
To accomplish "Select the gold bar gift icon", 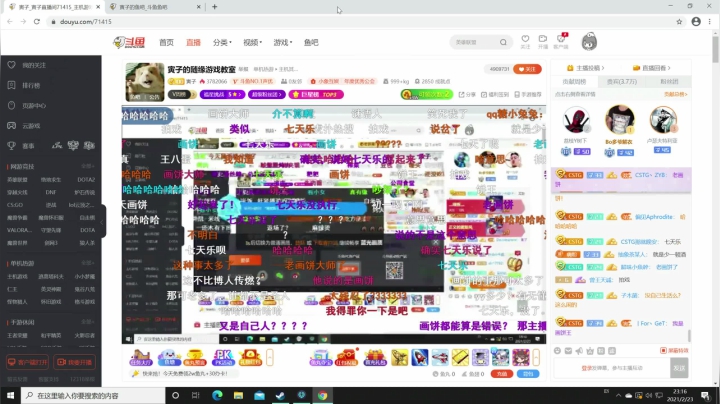I will (x=460, y=357).
